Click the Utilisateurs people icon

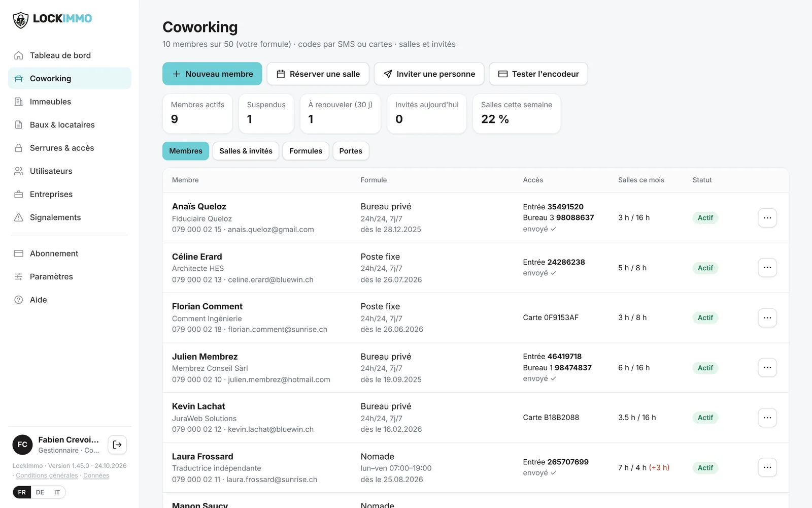tap(19, 171)
